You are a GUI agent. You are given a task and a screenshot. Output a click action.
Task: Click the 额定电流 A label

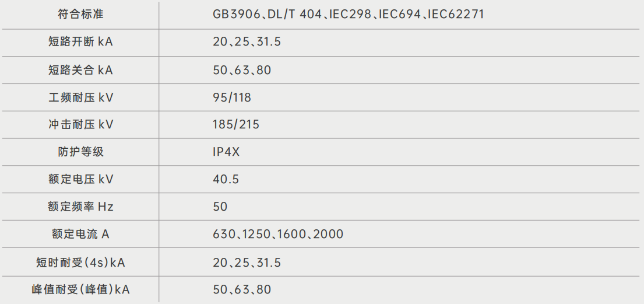click(x=80, y=235)
